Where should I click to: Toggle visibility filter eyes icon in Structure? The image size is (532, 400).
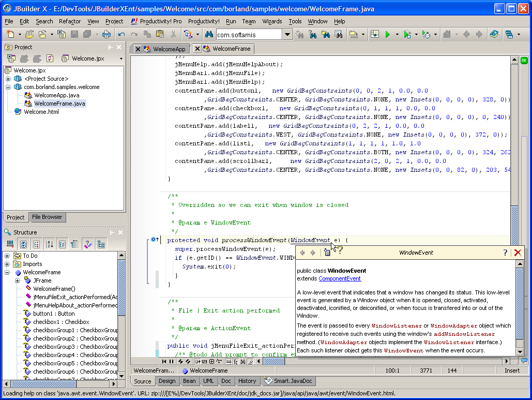point(23,244)
